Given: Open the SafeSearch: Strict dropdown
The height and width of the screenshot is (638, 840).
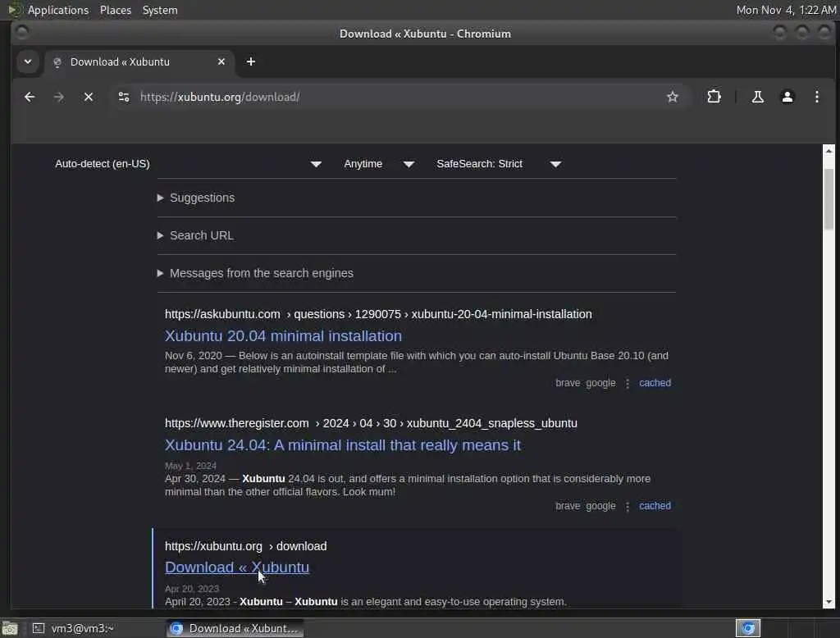Looking at the screenshot, I should point(499,164).
